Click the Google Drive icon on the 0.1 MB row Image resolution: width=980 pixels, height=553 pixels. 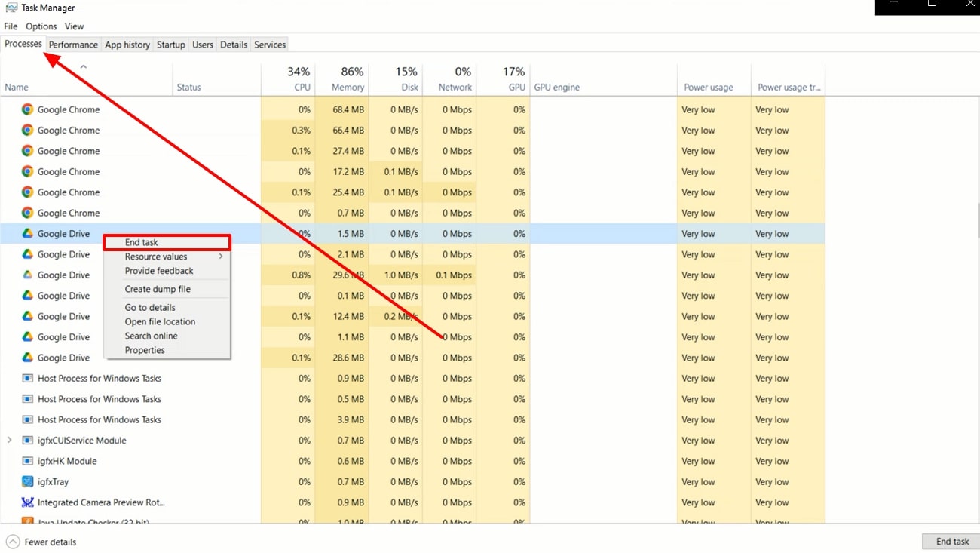(27, 296)
